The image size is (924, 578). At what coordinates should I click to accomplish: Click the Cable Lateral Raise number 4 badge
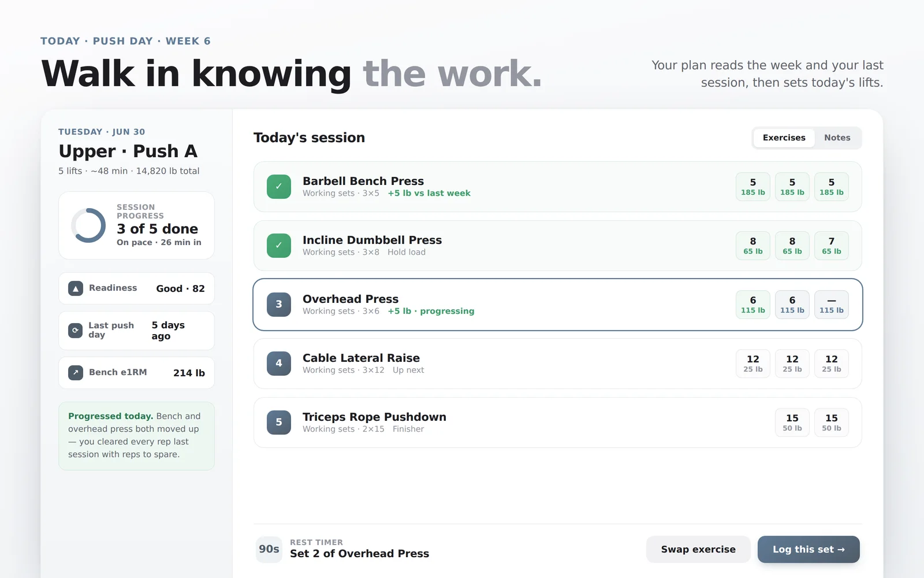(279, 364)
